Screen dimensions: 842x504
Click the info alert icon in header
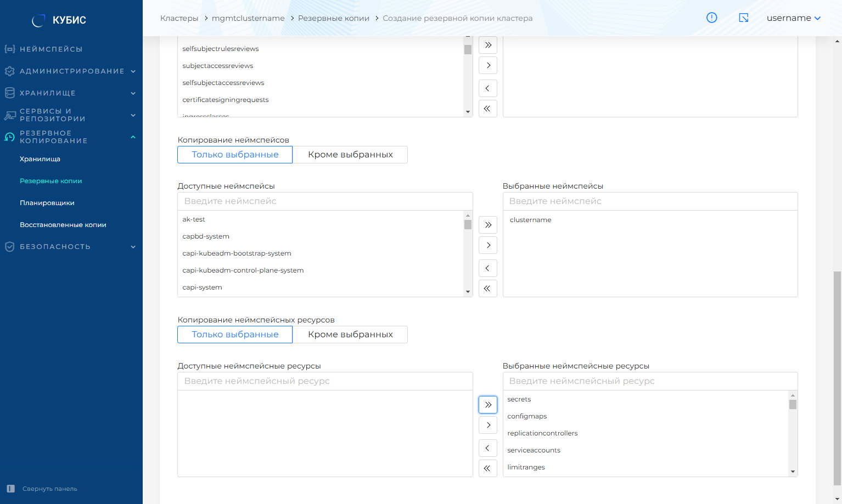click(711, 18)
